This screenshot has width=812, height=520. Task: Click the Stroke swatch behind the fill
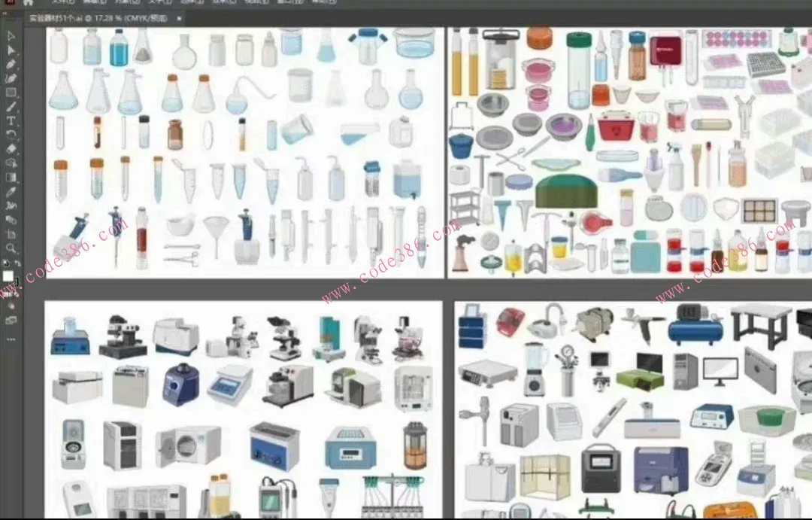(x=16, y=283)
